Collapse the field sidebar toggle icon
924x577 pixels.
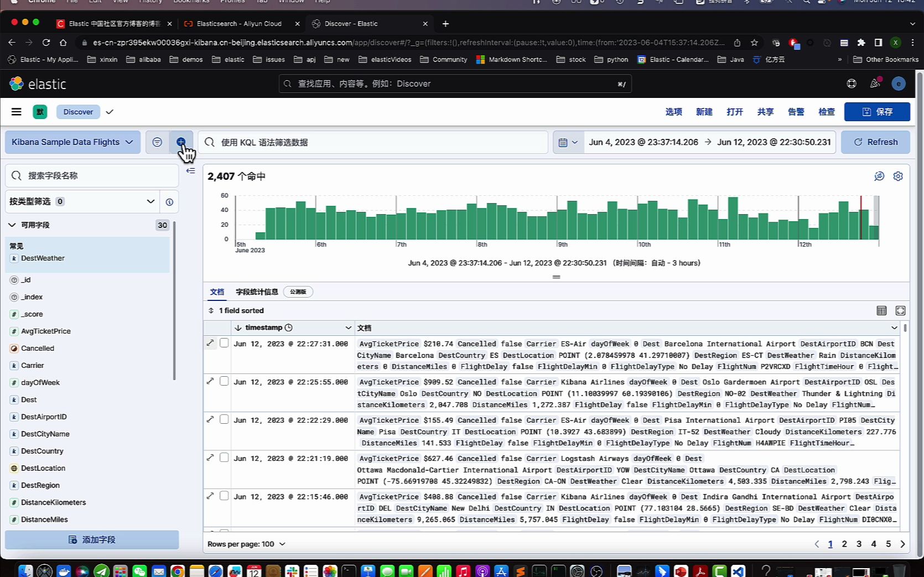191,171
